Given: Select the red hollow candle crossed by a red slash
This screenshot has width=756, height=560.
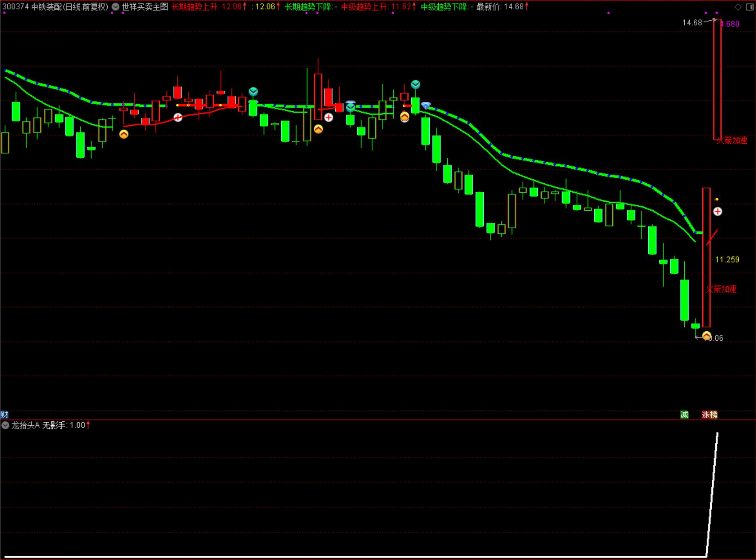Looking at the screenshot, I should 706,257.
